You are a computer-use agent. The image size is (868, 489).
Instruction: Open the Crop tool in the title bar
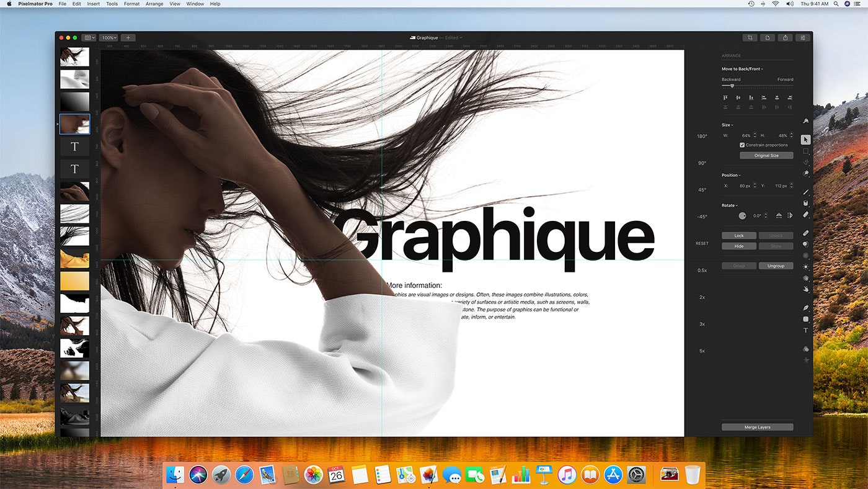(x=750, y=37)
